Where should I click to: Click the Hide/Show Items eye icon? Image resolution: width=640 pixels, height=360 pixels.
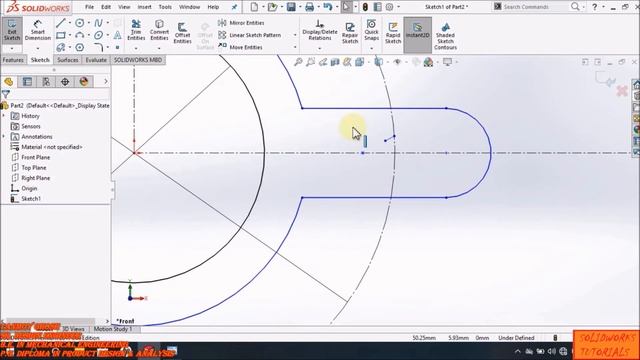point(397,62)
